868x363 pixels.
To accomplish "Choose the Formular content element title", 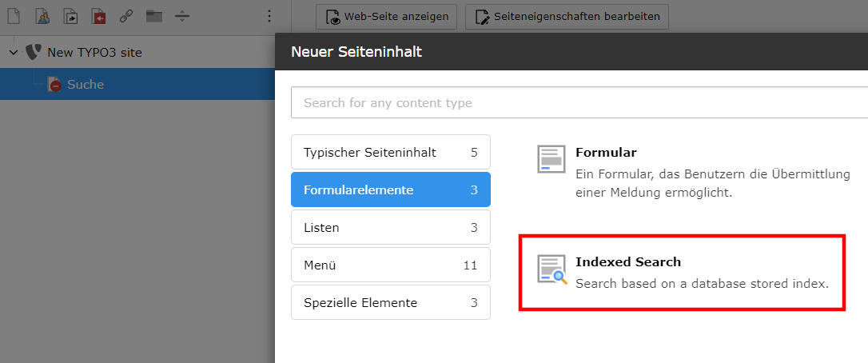I will tap(606, 152).
